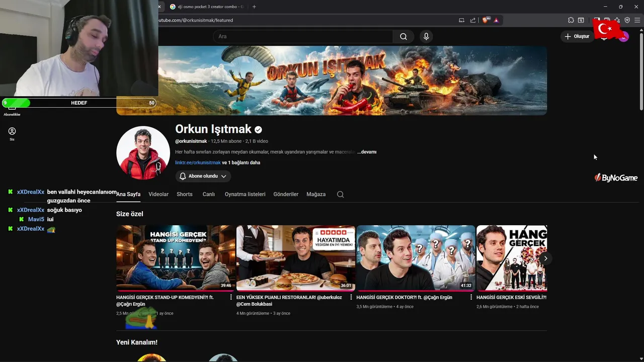Viewport: 644px width, 362px height.
Task: Focus the YouTube 'Ara' search field
Action: pyautogui.click(x=303, y=36)
